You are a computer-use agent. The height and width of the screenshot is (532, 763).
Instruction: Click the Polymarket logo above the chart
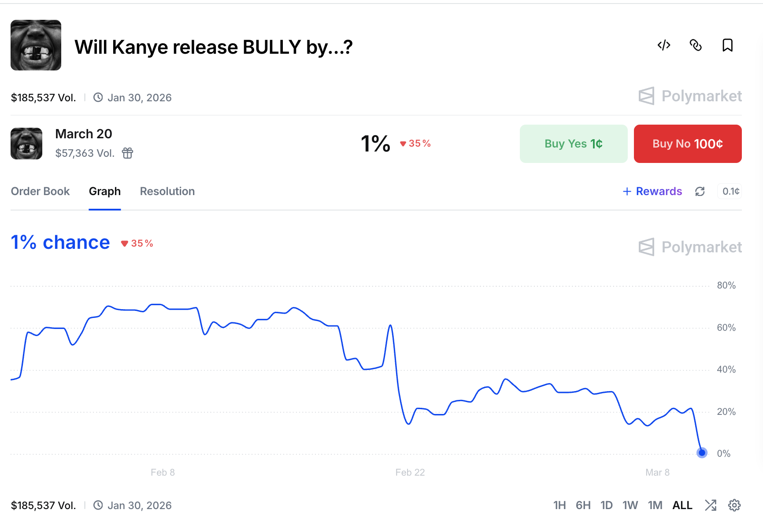[x=690, y=247]
